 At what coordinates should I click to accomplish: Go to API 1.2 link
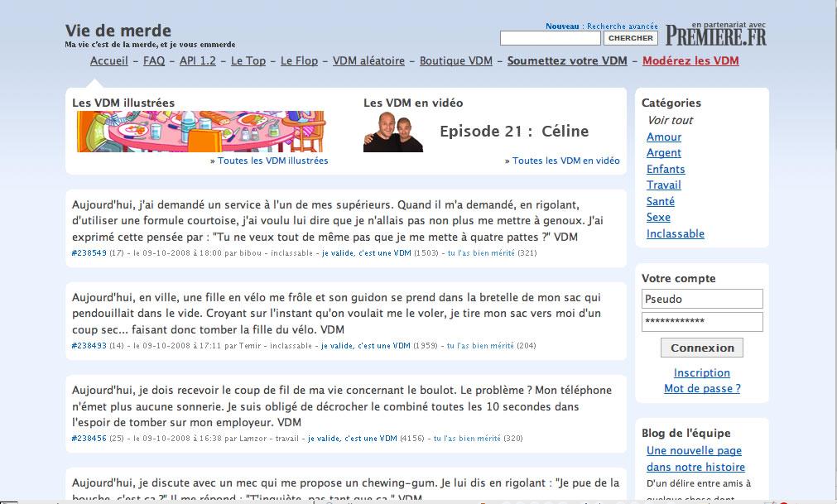click(198, 60)
